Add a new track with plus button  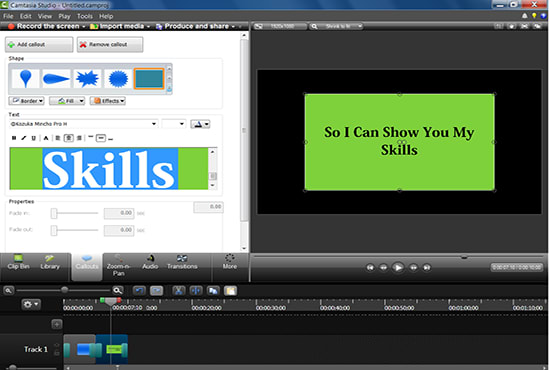click(x=57, y=324)
